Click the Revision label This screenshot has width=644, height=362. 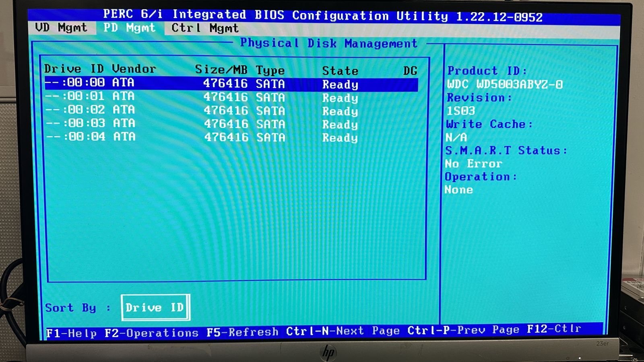(479, 97)
